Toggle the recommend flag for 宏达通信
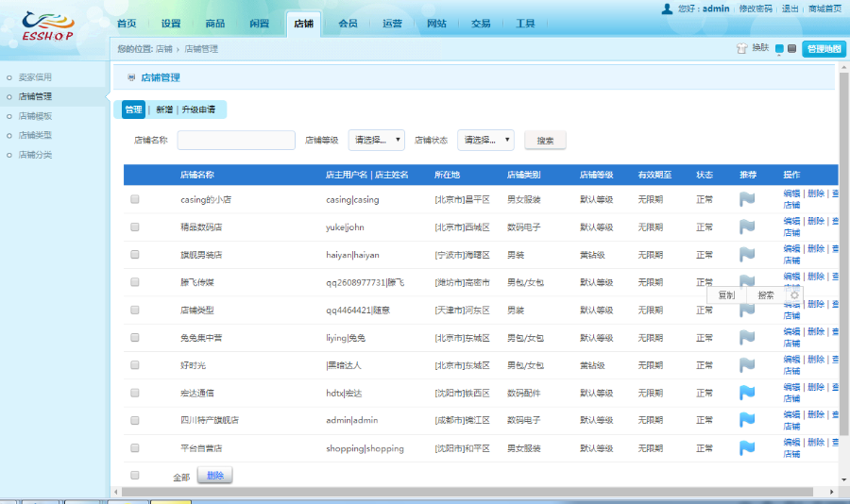The width and height of the screenshot is (850, 504). click(747, 392)
